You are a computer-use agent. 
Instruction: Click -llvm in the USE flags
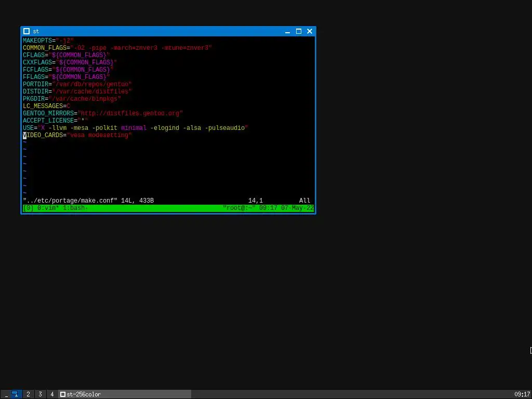(x=57, y=128)
